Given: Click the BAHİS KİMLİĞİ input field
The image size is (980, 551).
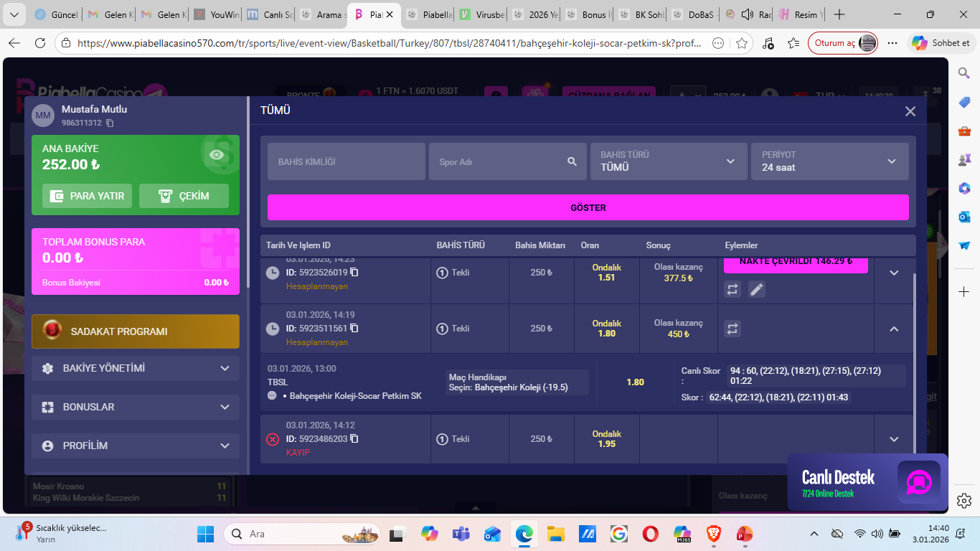Looking at the screenshot, I should tap(347, 161).
